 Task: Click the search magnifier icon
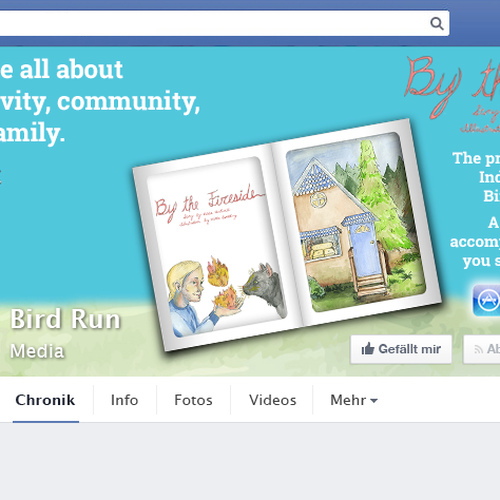(437, 24)
